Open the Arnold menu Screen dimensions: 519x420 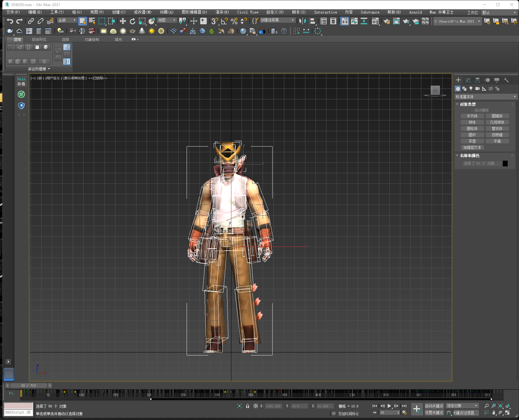(x=415, y=12)
